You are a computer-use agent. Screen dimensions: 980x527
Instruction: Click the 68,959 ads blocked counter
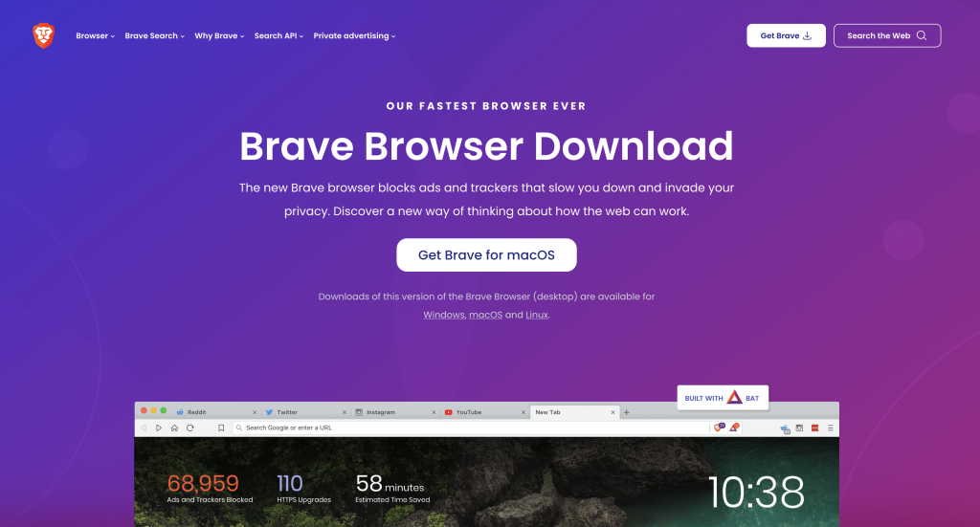click(210, 488)
